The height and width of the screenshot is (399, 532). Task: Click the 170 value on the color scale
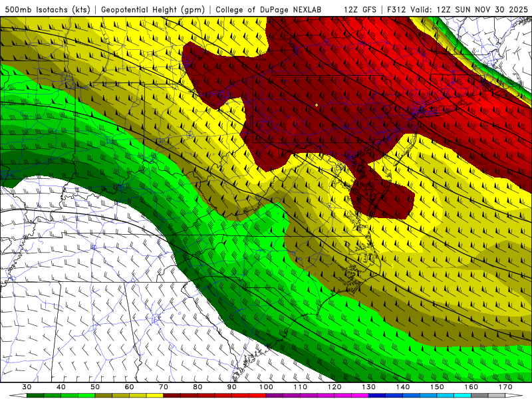(505, 387)
